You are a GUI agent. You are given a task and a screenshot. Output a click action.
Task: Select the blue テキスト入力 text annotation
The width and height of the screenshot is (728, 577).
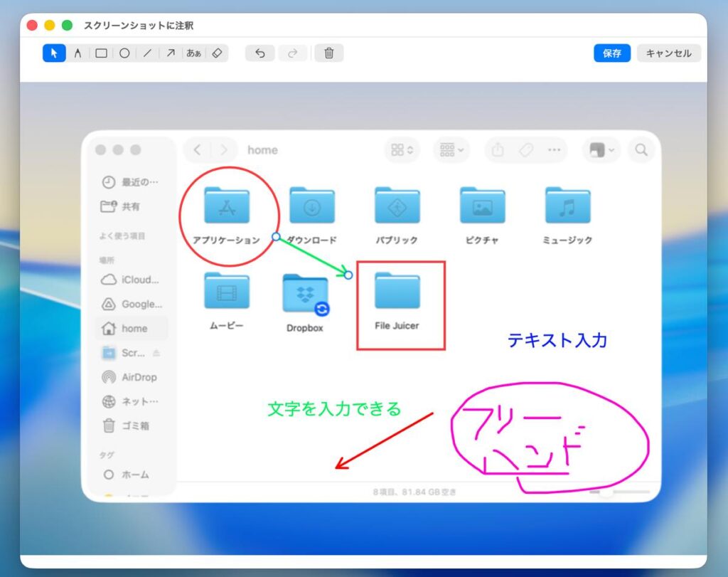click(557, 341)
